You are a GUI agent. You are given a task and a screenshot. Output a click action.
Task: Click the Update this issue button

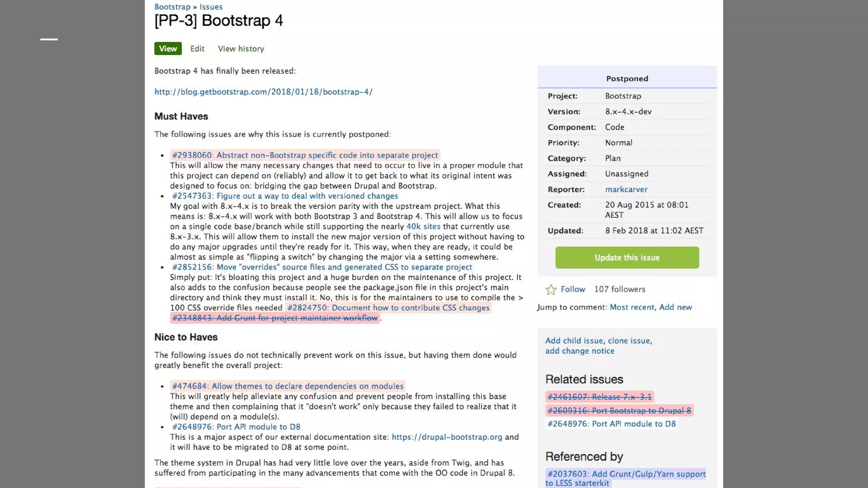pos(627,258)
